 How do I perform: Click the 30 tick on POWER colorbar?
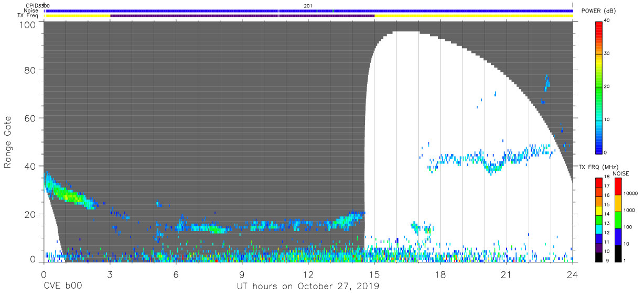(606, 54)
